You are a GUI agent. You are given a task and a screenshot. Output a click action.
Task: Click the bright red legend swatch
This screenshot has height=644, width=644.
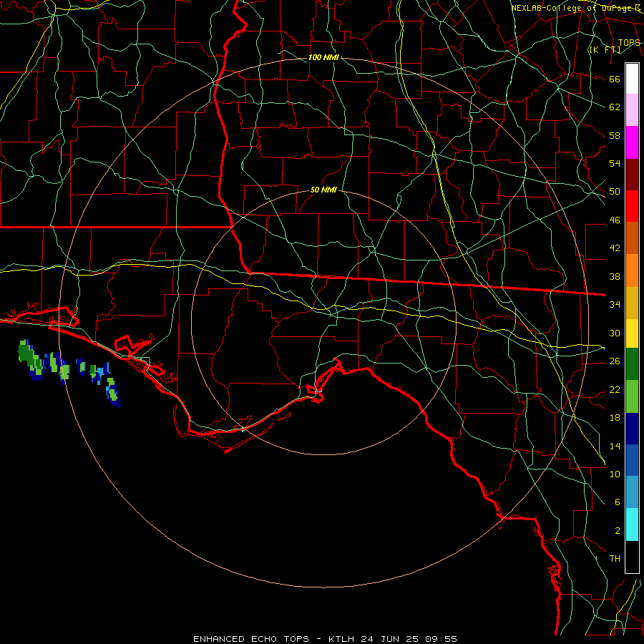click(632, 206)
